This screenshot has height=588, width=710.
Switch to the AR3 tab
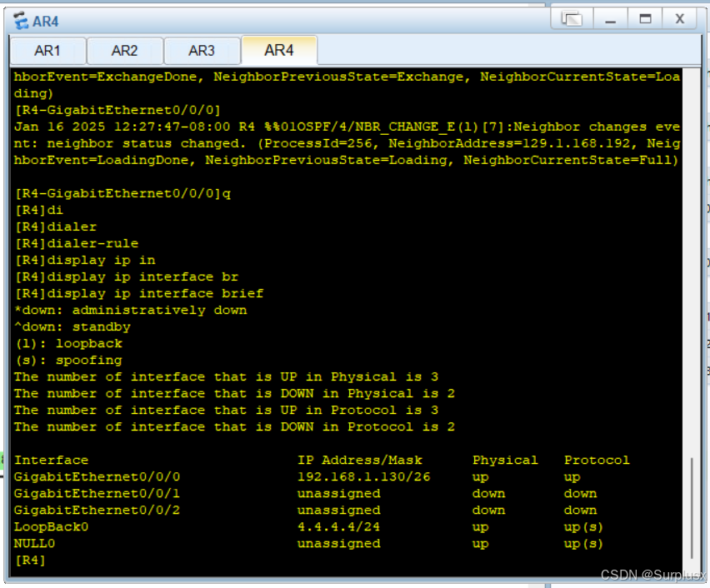pyautogui.click(x=202, y=51)
